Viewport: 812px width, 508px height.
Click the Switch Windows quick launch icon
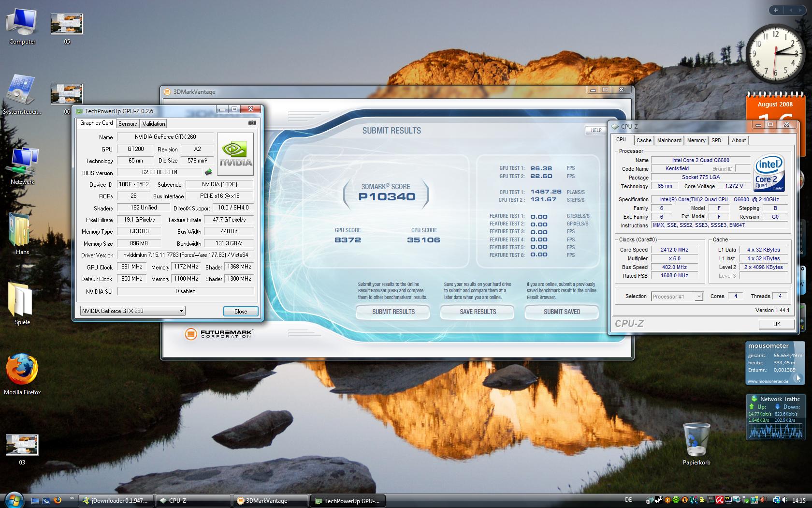point(46,501)
